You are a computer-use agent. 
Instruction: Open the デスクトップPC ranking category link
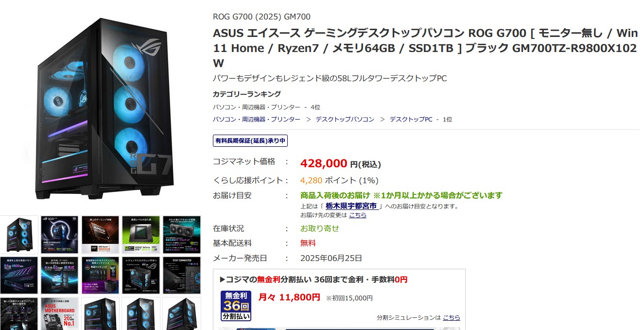pyautogui.click(x=411, y=119)
